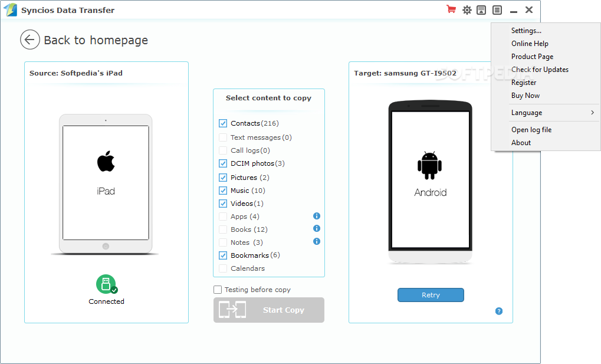Screen dimensions: 601x364
Task: Uncheck the DCIM photos (3) checkbox
Action: coord(223,163)
